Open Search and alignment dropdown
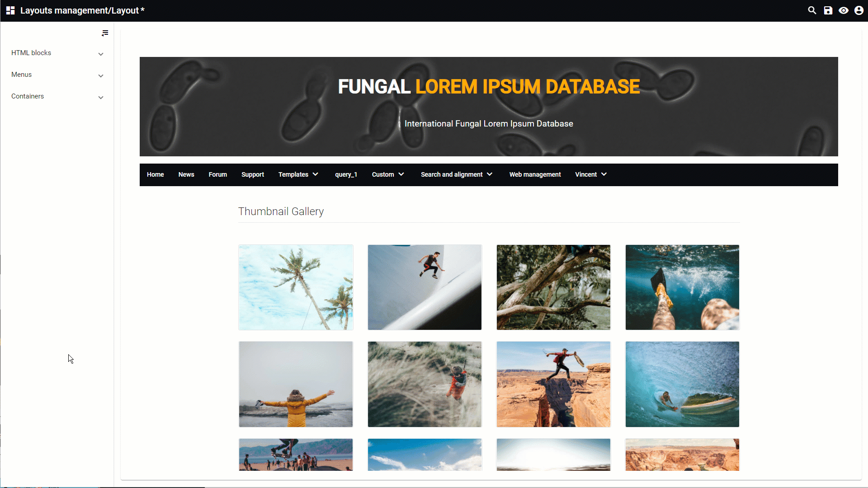Screen dimensions: 868x488 pos(457,174)
